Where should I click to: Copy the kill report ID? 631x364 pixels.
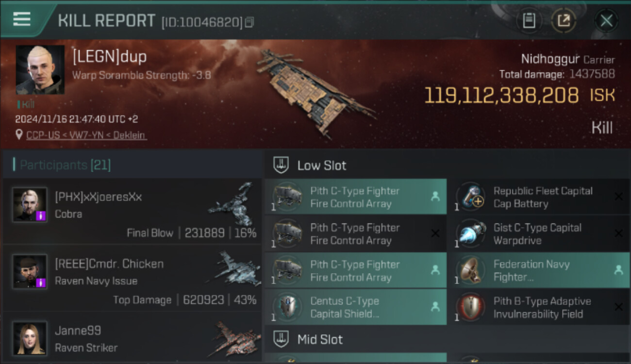coord(249,22)
